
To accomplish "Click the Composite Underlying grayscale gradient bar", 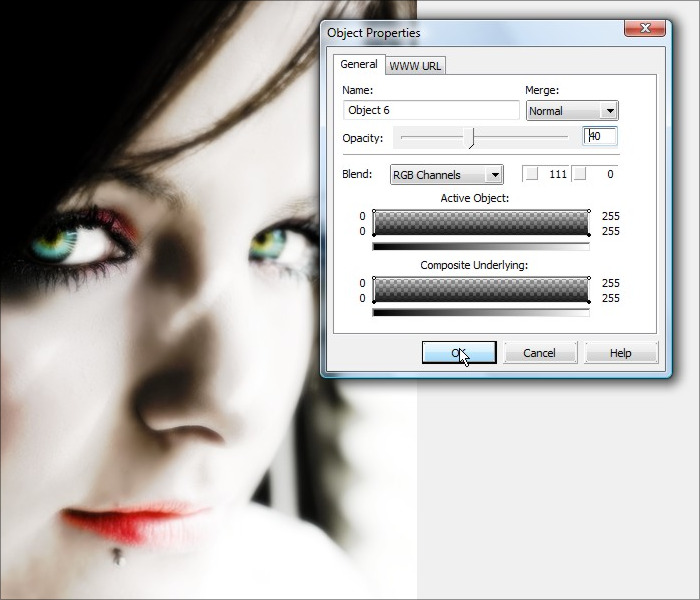I will (x=481, y=313).
